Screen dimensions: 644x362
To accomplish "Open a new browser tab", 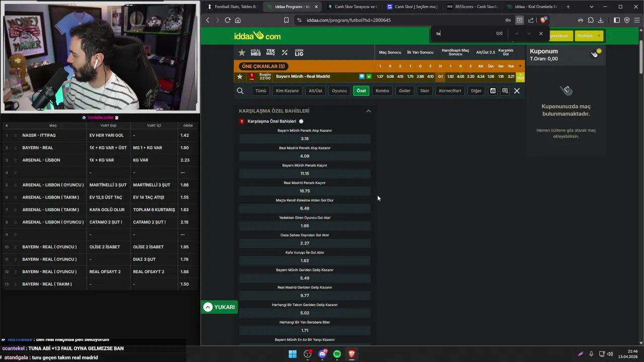I will tap(568, 7).
